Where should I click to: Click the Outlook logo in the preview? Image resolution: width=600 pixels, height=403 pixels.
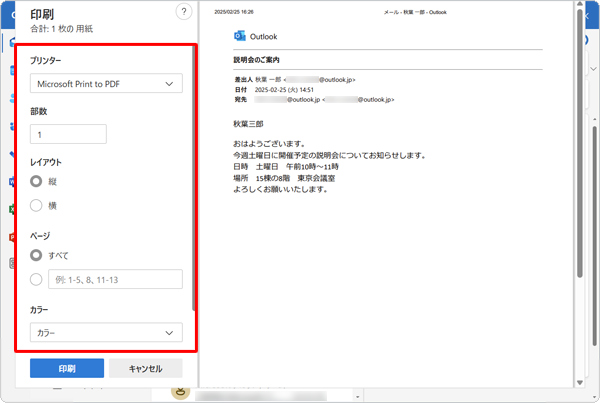click(x=240, y=36)
